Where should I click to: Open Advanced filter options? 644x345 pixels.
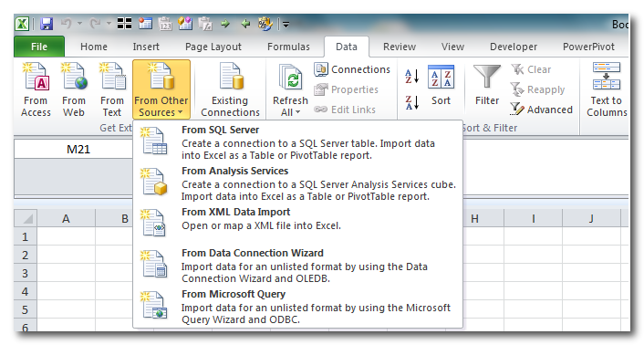[541, 110]
